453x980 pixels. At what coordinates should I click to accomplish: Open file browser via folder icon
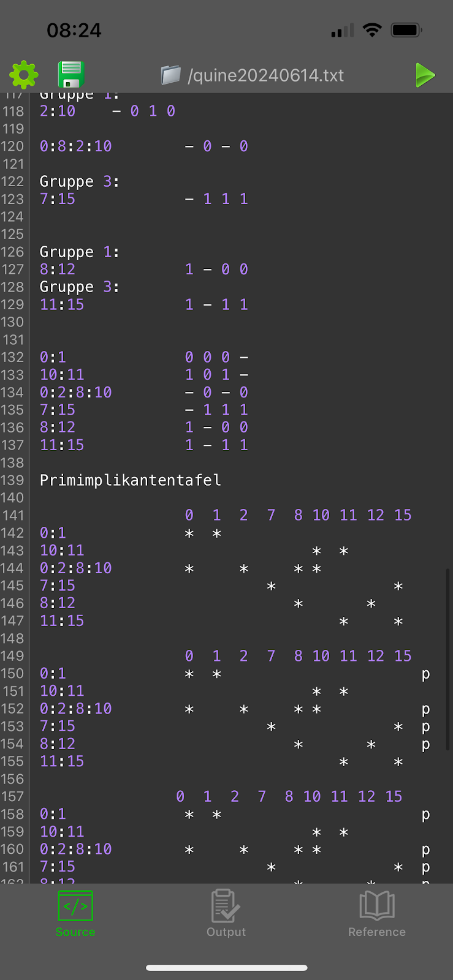(171, 75)
